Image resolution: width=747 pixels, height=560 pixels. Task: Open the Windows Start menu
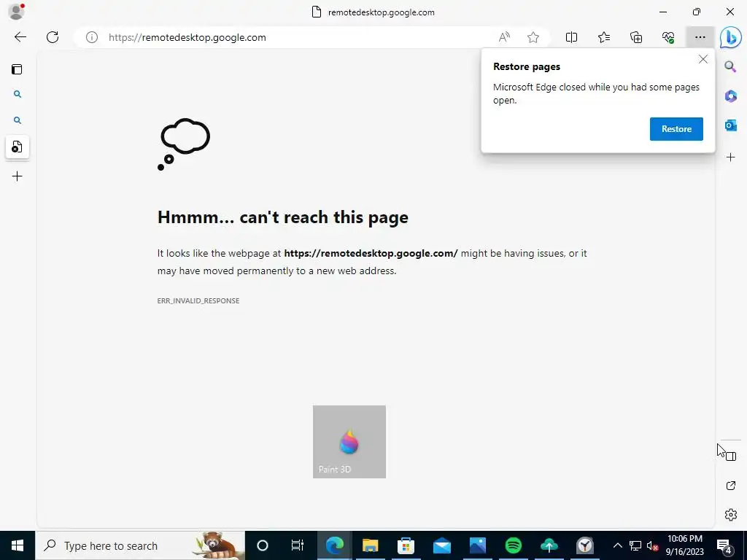tap(18, 545)
